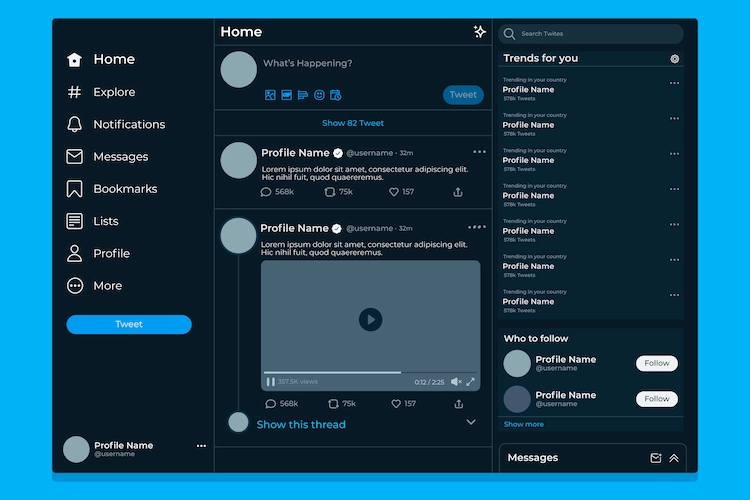Open Bookmarks from the left navigation

pyautogui.click(x=125, y=189)
